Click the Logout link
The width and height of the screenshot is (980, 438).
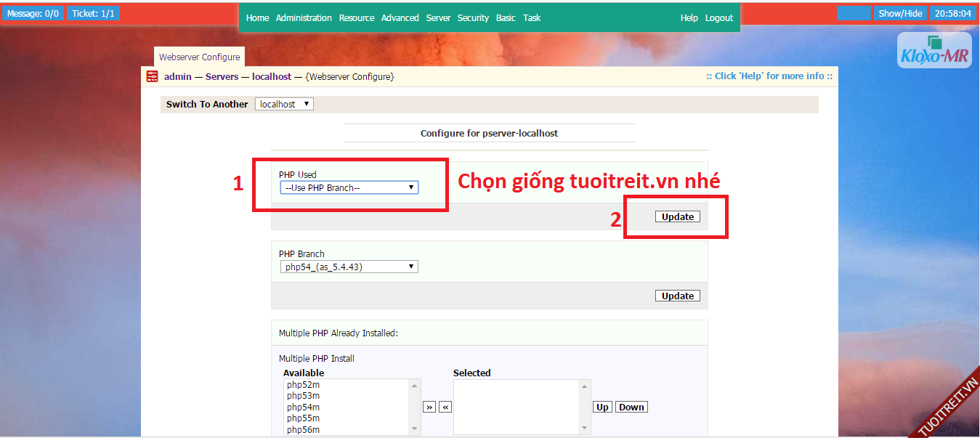(719, 18)
